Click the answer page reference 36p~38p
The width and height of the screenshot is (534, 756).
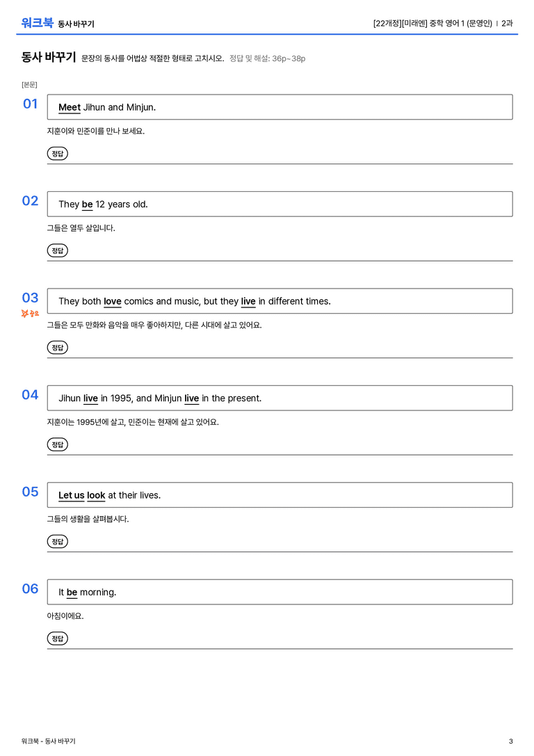point(289,58)
